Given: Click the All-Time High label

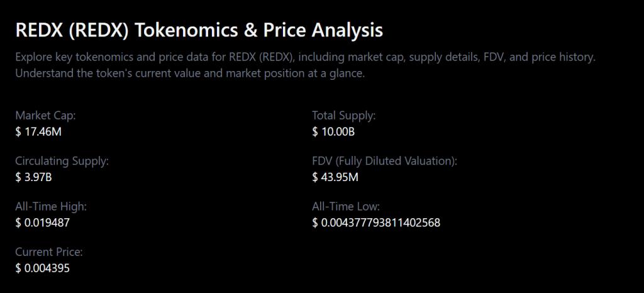Looking at the screenshot, I should 51,206.
